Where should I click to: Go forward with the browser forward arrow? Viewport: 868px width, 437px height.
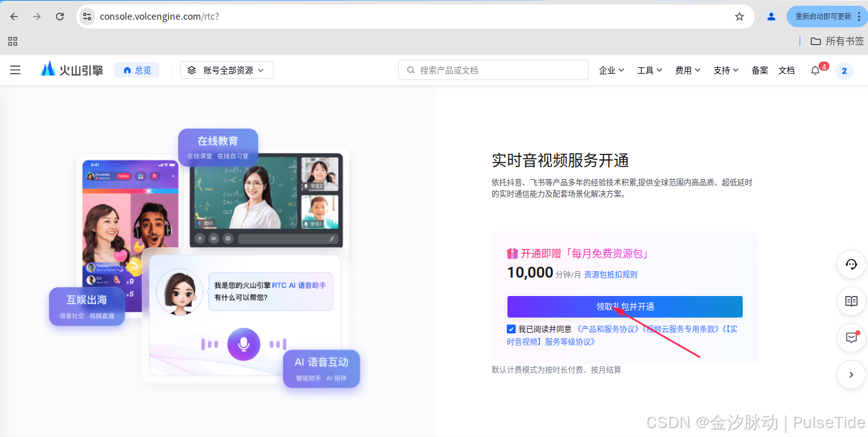pyautogui.click(x=37, y=17)
